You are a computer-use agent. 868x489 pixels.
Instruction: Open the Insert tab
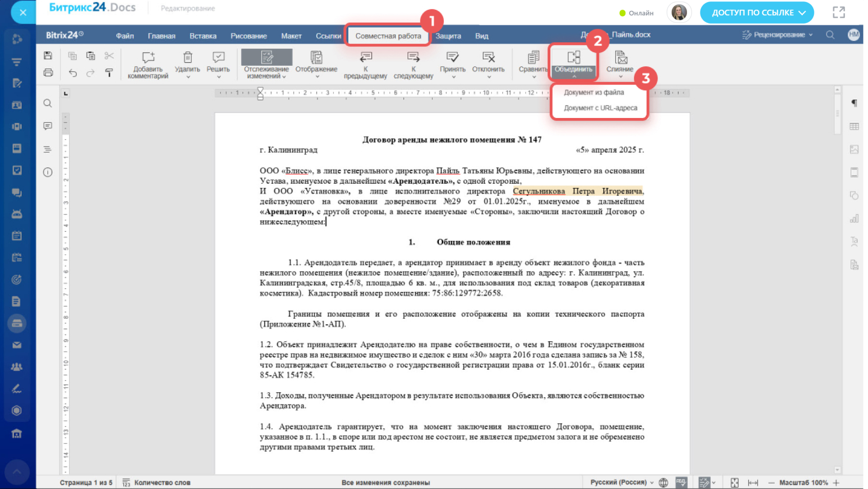(203, 36)
